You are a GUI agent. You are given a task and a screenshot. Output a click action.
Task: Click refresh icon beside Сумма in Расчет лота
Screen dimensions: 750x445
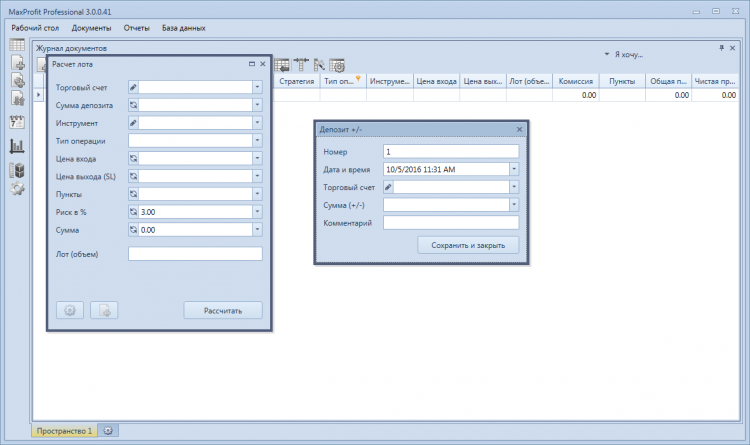(133, 230)
